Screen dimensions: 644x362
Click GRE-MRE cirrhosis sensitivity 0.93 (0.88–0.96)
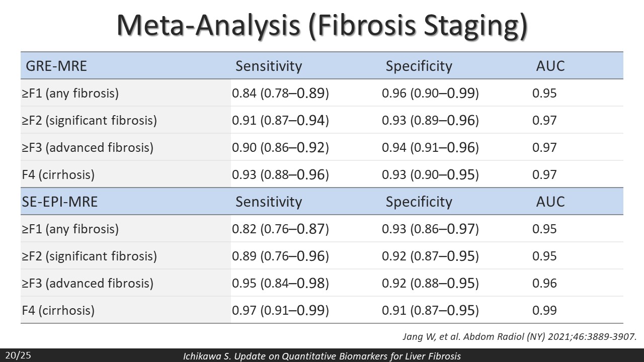coord(280,174)
